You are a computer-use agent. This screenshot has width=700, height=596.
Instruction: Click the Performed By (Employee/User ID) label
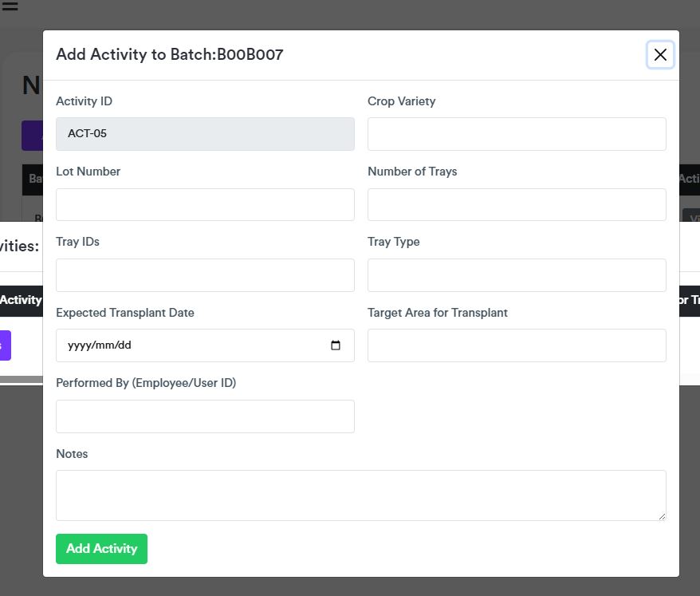coord(146,383)
